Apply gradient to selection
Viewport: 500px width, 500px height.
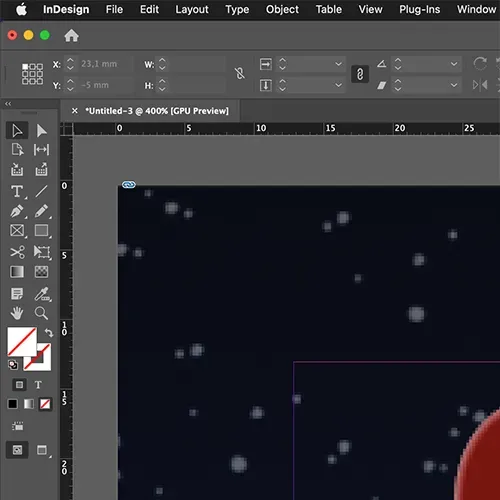coord(29,404)
